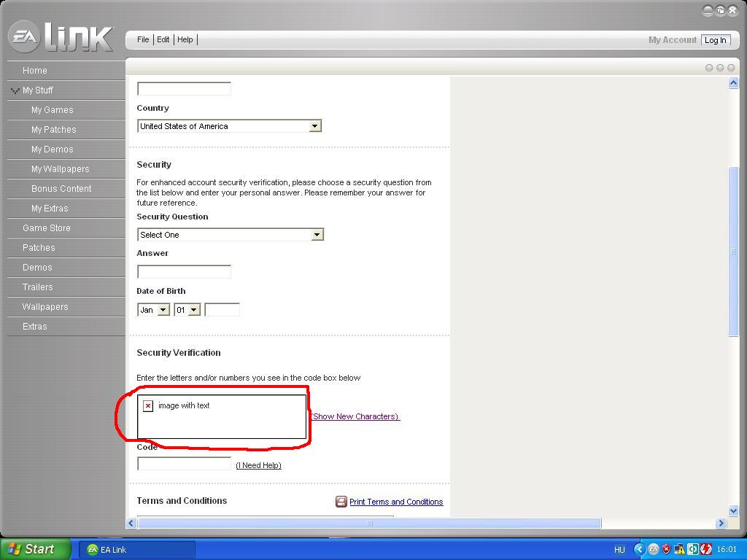
Task: Open the birth day dropdown
Action: (193, 310)
